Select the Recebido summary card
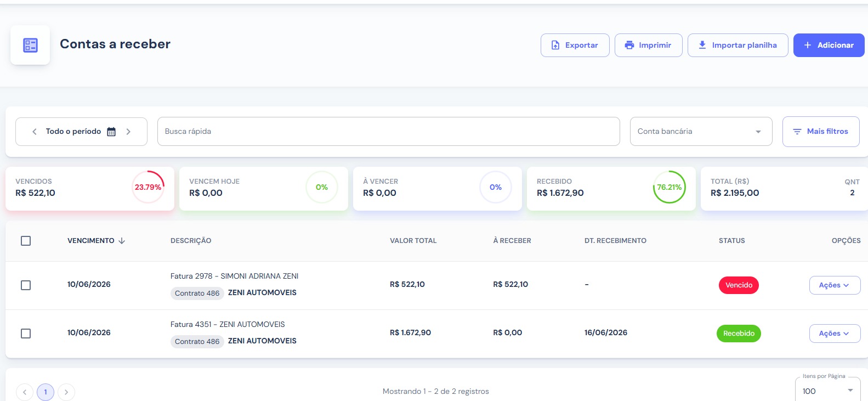Viewport: 868px width, 401px height. [611, 189]
